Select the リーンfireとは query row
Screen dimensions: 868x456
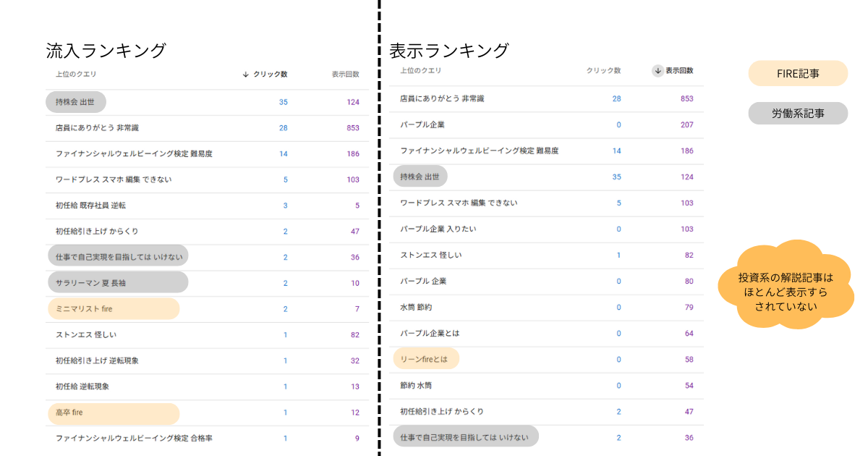(x=424, y=360)
